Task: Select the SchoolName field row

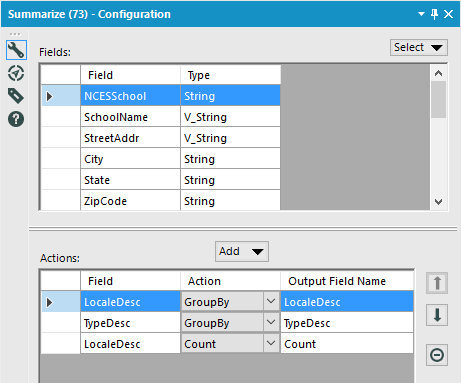Action: point(161,117)
